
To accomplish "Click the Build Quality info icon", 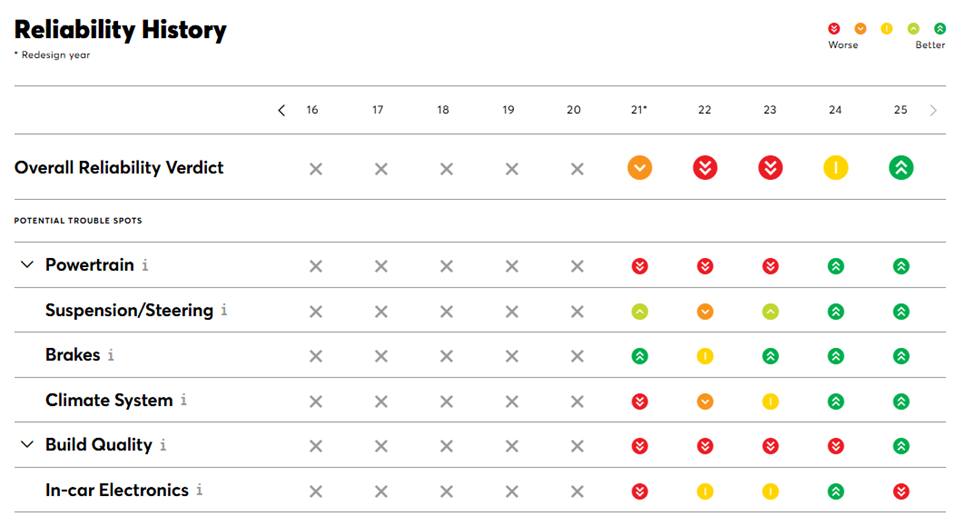I will pos(163,446).
